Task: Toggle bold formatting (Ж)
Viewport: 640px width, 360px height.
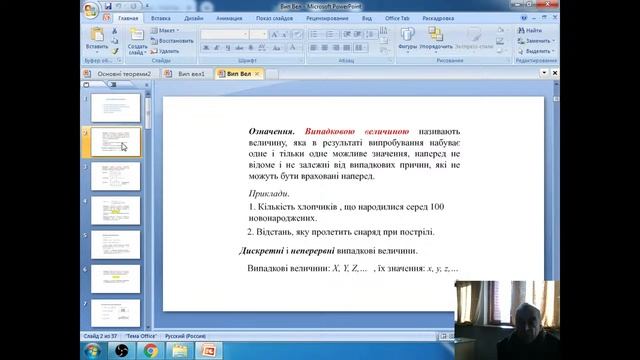Action: click(206, 48)
